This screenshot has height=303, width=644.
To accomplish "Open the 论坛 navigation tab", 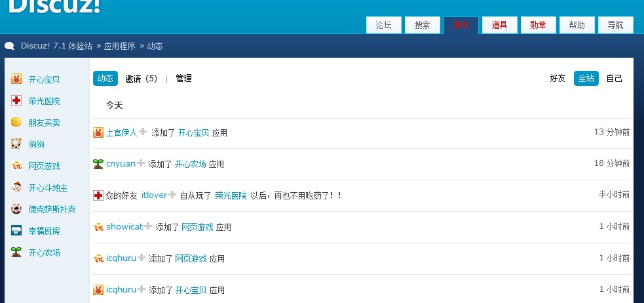I will (x=383, y=25).
